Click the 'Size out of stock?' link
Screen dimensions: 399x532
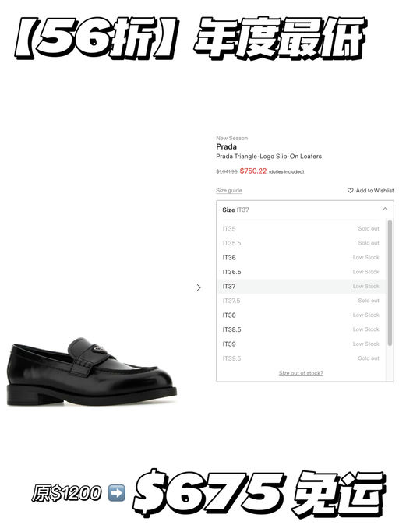301,373
